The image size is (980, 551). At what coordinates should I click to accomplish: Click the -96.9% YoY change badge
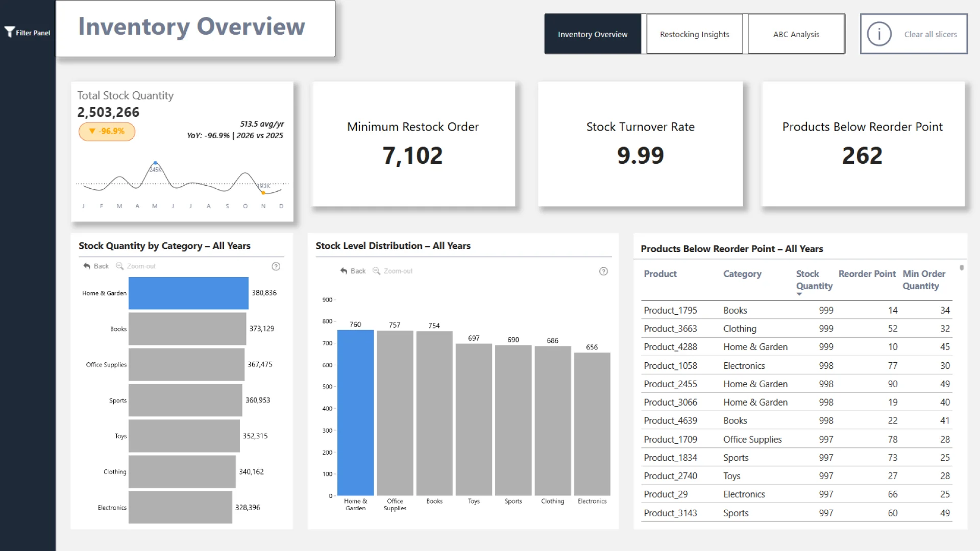coord(107,132)
